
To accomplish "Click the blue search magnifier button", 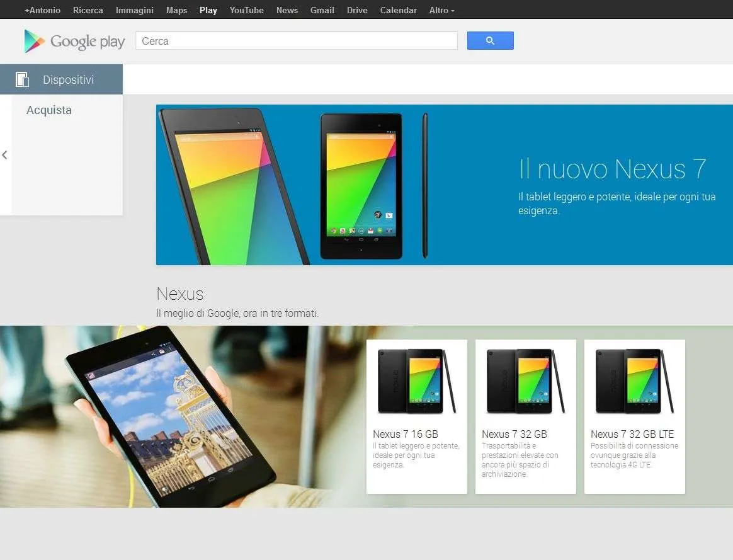I will click(x=490, y=41).
